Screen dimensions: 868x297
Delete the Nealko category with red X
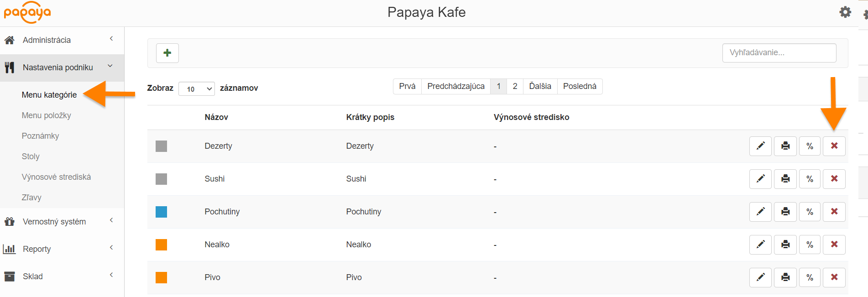pyautogui.click(x=834, y=245)
